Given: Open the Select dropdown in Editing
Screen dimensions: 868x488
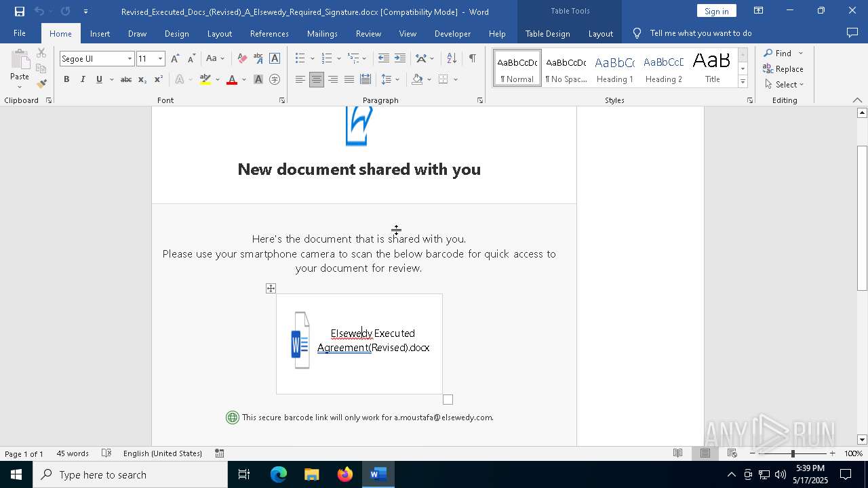Looking at the screenshot, I should pos(784,84).
